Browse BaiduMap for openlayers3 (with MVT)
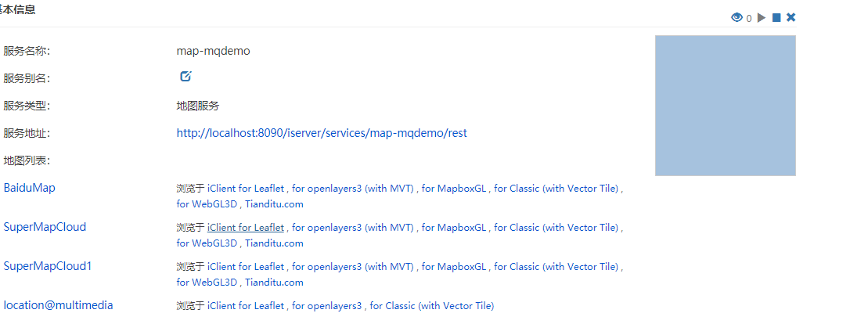This screenshot has width=868, height=324. point(353,189)
